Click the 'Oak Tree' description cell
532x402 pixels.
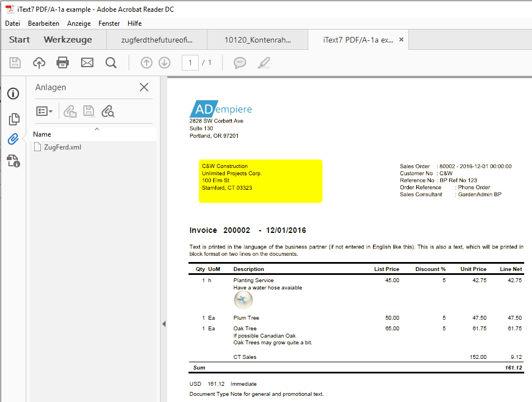point(245,328)
